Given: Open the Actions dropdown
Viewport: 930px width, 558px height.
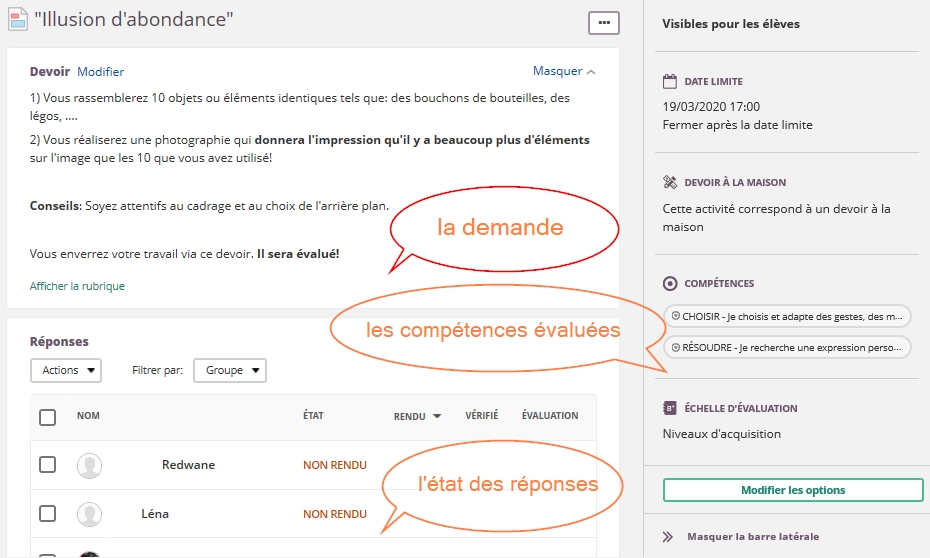Looking at the screenshot, I should point(66,370).
